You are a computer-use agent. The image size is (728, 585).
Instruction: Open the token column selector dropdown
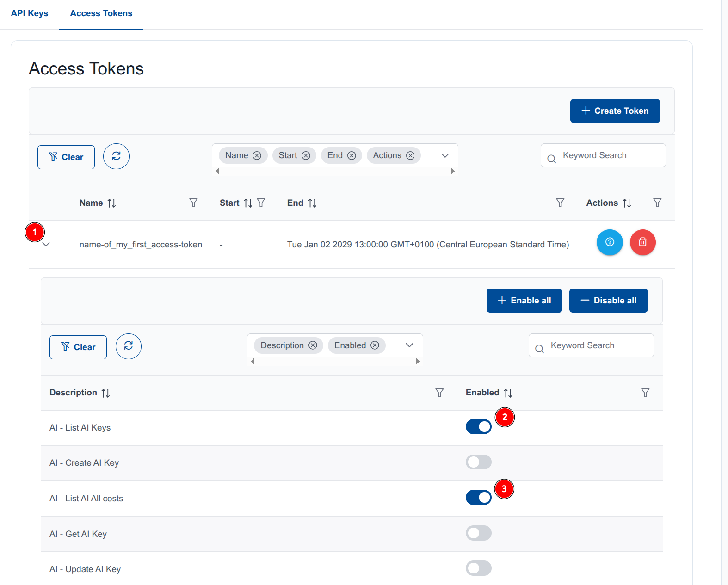coord(445,155)
